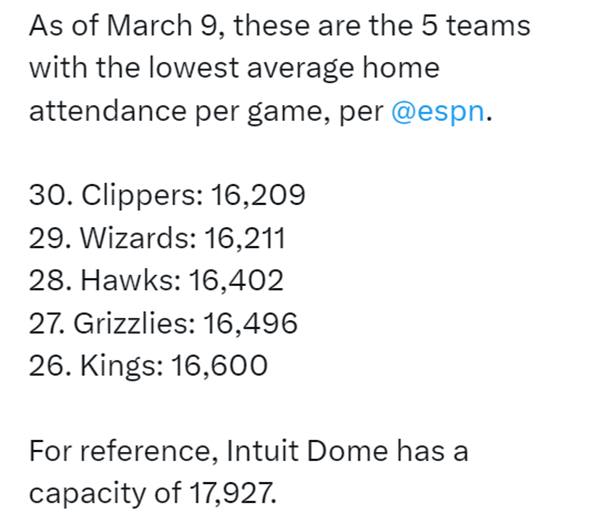Screen dimensions: 600x523
Task: Click the word attendance in the tweet
Action: click(x=108, y=111)
